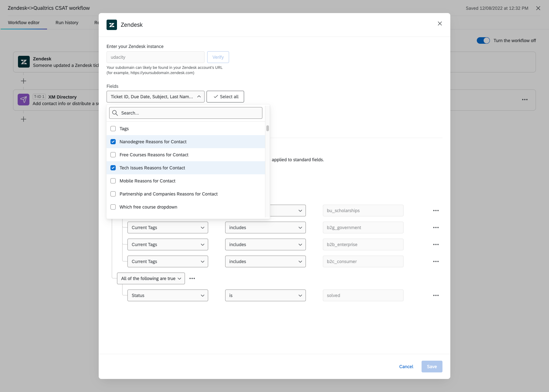The height and width of the screenshot is (392, 549).
Task: Close the Zendesk dialog
Action: click(440, 24)
